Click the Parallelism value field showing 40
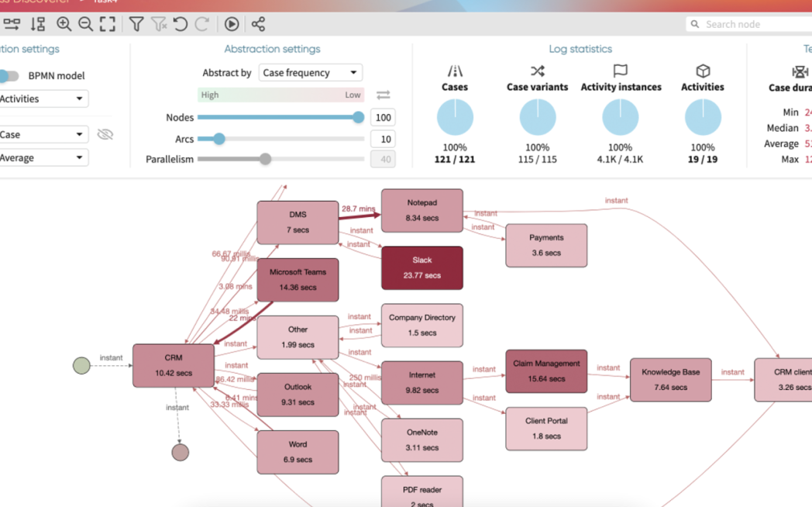The image size is (812, 507). point(384,159)
